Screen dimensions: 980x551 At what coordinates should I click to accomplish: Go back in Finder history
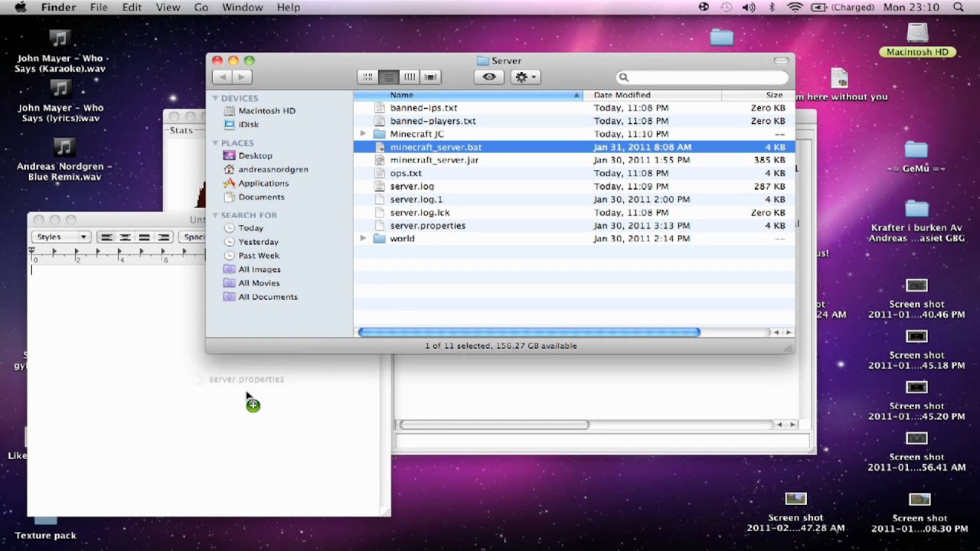[x=223, y=77]
